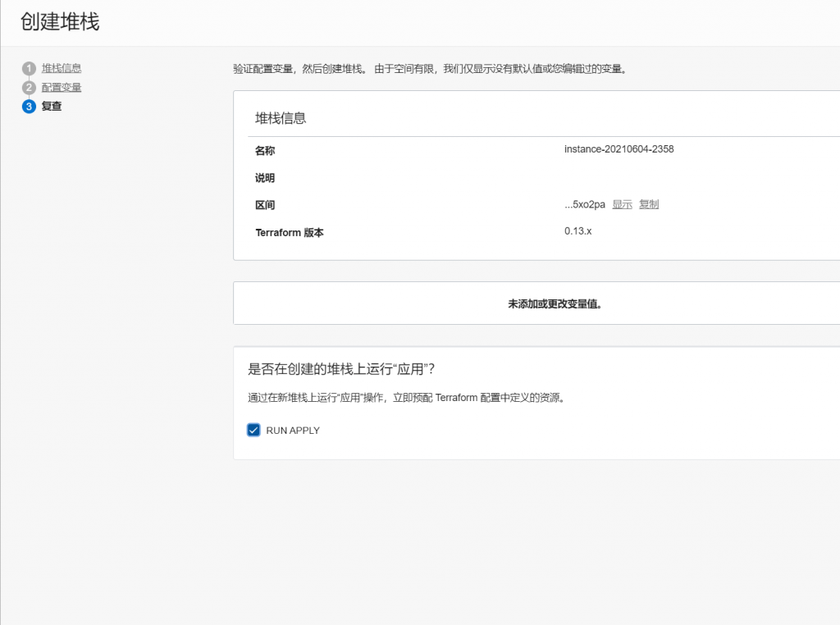The height and width of the screenshot is (625, 840).
Task: Click the truncated OCID ...5xo2pa
Action: 584,204
